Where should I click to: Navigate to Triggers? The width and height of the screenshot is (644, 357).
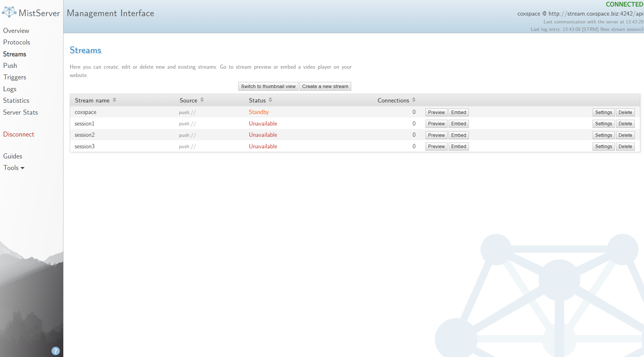coord(15,77)
